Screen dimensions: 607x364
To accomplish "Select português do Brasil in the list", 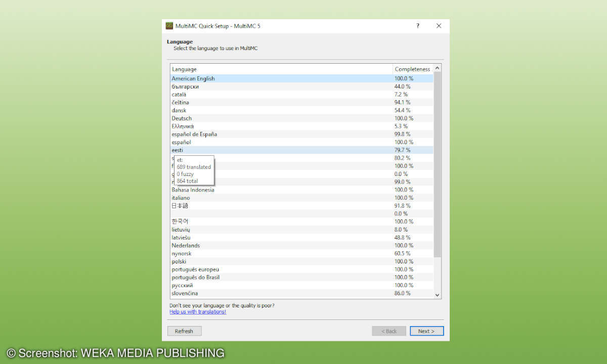I will click(302, 277).
